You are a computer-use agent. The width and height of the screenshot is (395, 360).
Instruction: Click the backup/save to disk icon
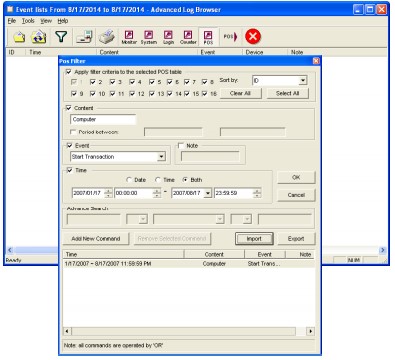click(84, 37)
